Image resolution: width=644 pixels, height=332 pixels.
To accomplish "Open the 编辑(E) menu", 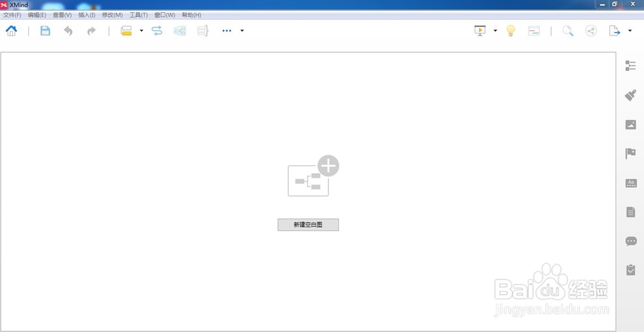I will coord(37,15).
